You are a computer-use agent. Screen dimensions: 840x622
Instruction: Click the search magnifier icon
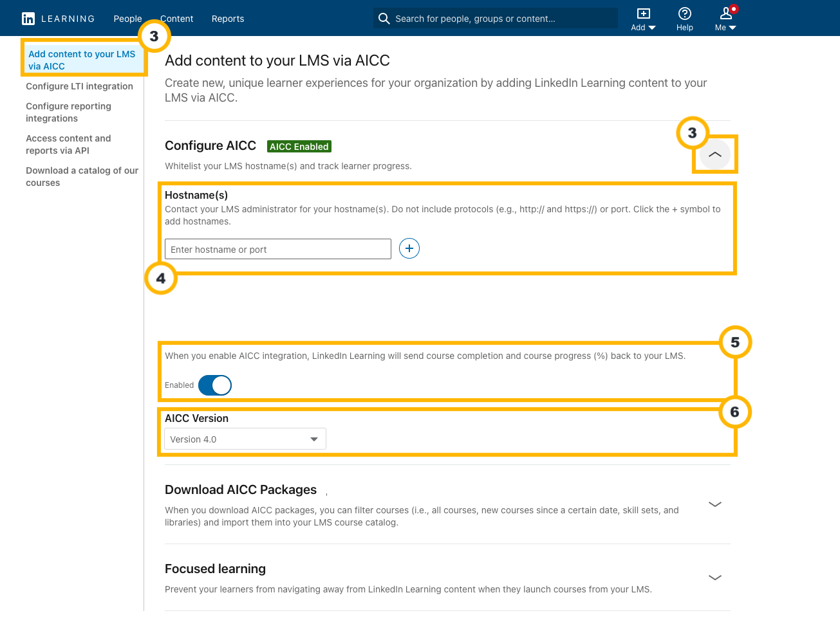tap(384, 19)
